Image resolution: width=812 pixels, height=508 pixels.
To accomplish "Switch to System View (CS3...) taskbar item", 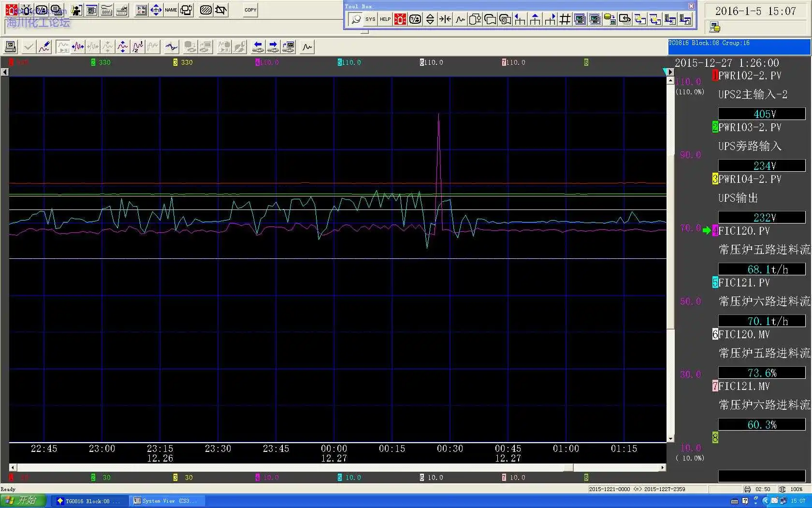I will [x=167, y=501].
